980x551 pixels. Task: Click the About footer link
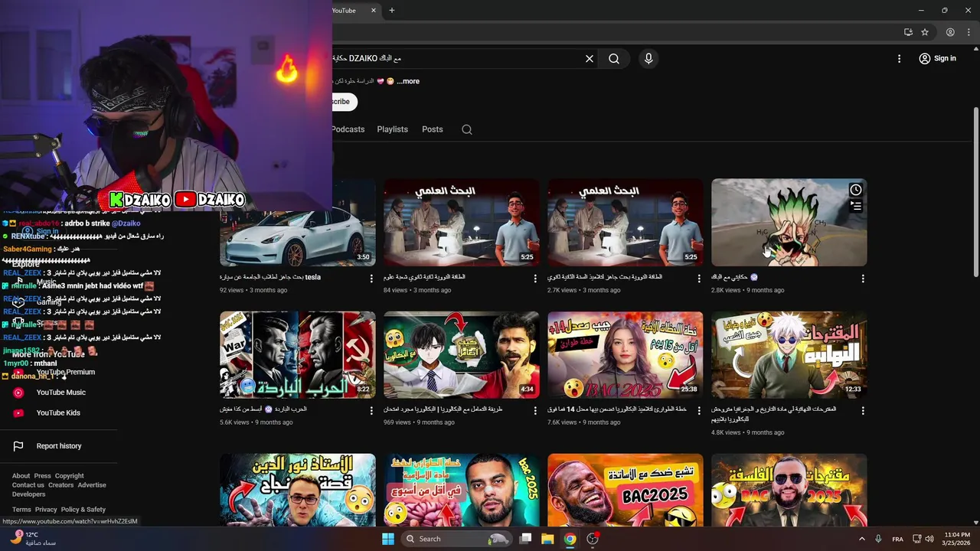(21, 476)
